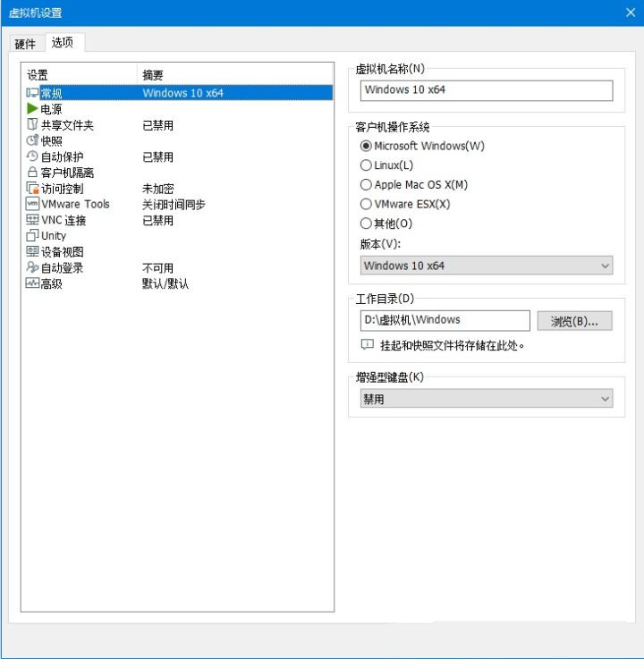The height and width of the screenshot is (659, 644).
Task: Click the 设备视图 appliance view icon
Action: pos(32,251)
